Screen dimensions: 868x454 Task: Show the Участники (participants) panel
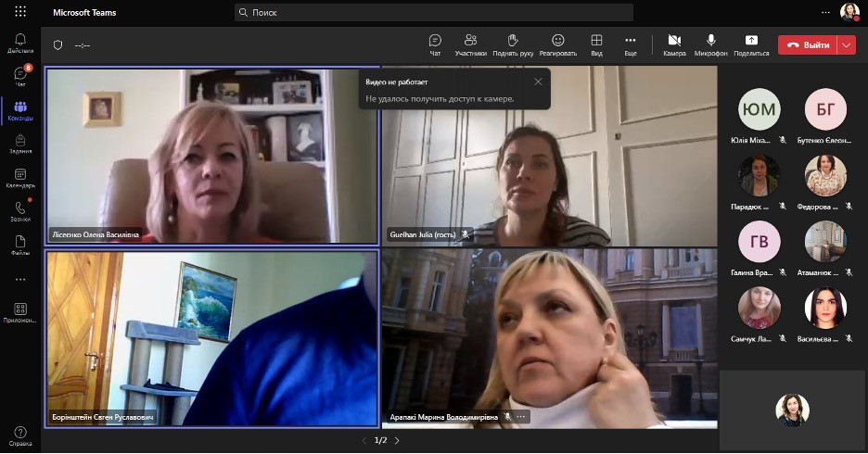tap(470, 44)
